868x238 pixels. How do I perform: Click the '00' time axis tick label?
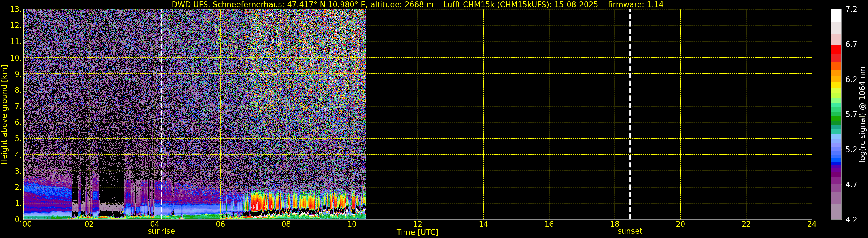(x=27, y=224)
